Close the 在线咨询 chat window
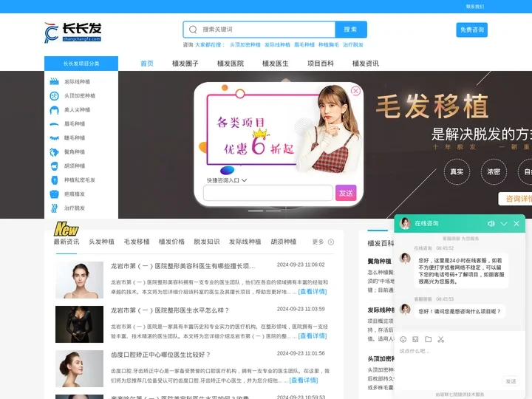The image size is (532, 399). tap(516, 224)
